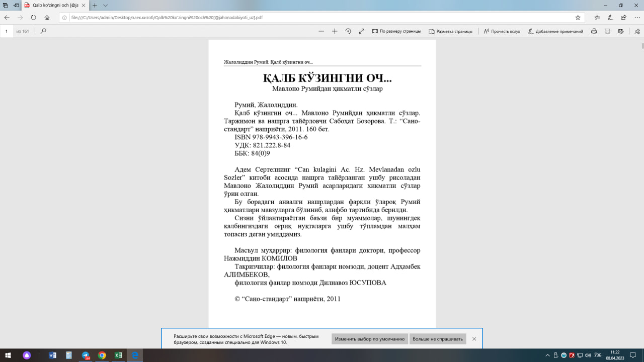The height and width of the screenshot is (362, 644).
Task: Pin the PDF toolbar
Action: pos(637,31)
